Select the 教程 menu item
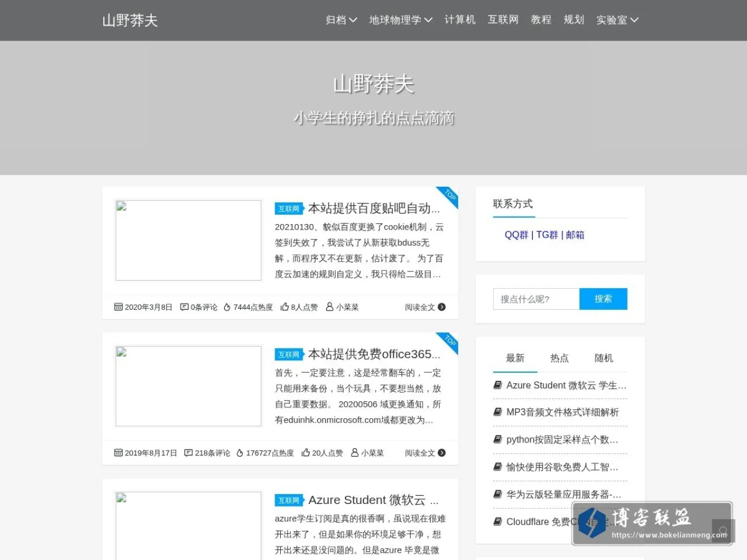The width and height of the screenshot is (747, 560). coord(541,20)
